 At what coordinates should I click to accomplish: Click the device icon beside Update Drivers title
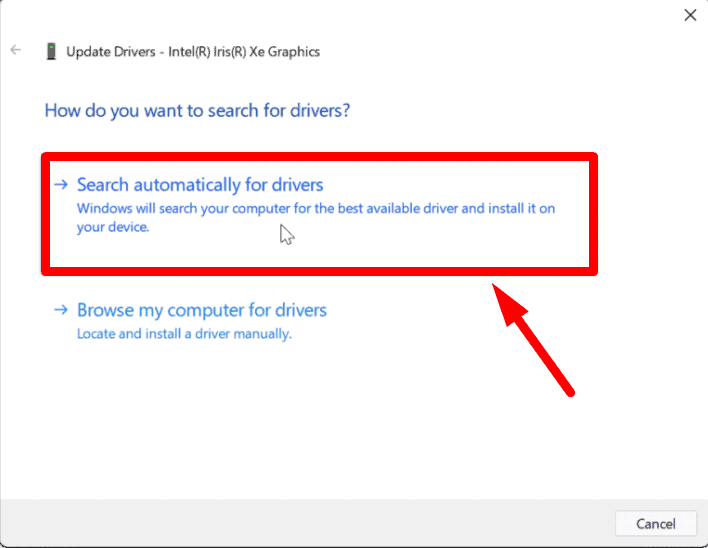(x=51, y=51)
